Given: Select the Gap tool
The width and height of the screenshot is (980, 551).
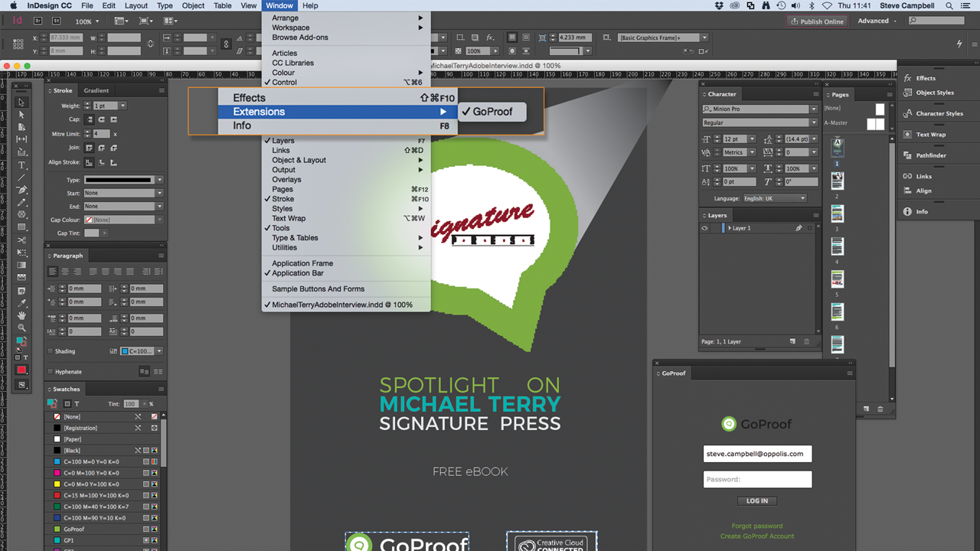Looking at the screenshot, I should pyautogui.click(x=21, y=139).
